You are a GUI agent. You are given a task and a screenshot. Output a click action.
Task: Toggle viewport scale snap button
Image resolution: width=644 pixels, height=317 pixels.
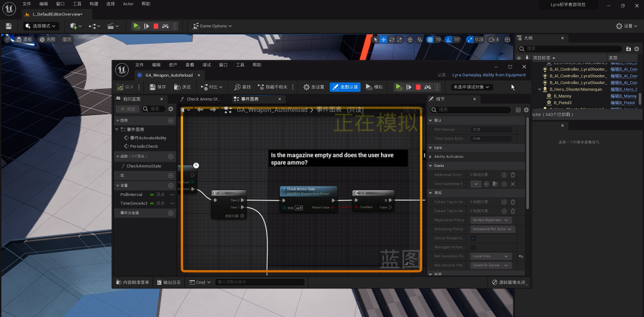[470, 39]
